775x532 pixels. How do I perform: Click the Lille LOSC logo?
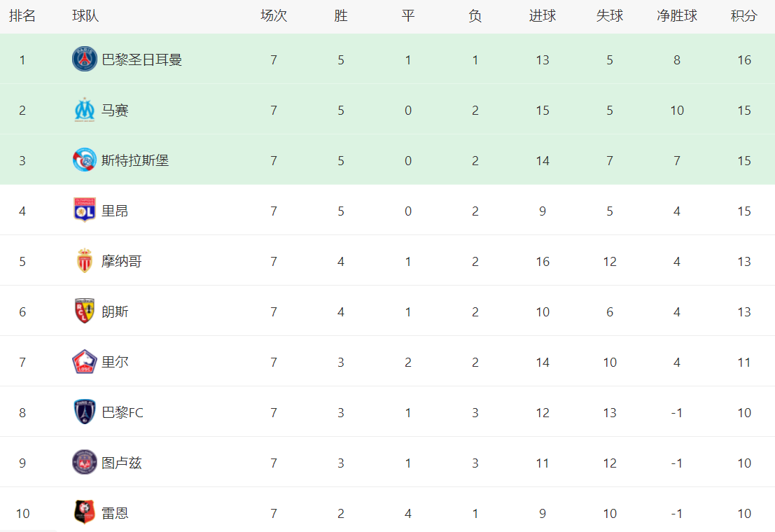tap(85, 362)
